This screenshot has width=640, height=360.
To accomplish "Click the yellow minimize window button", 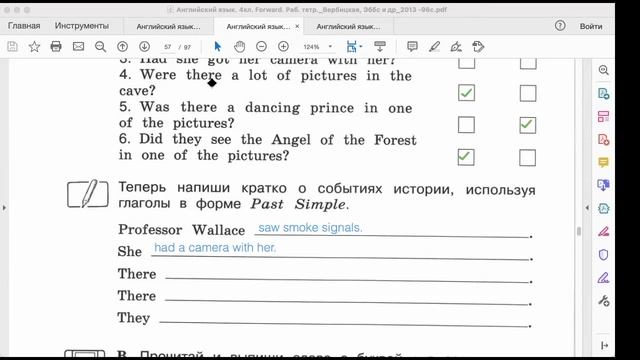I will (17, 9).
